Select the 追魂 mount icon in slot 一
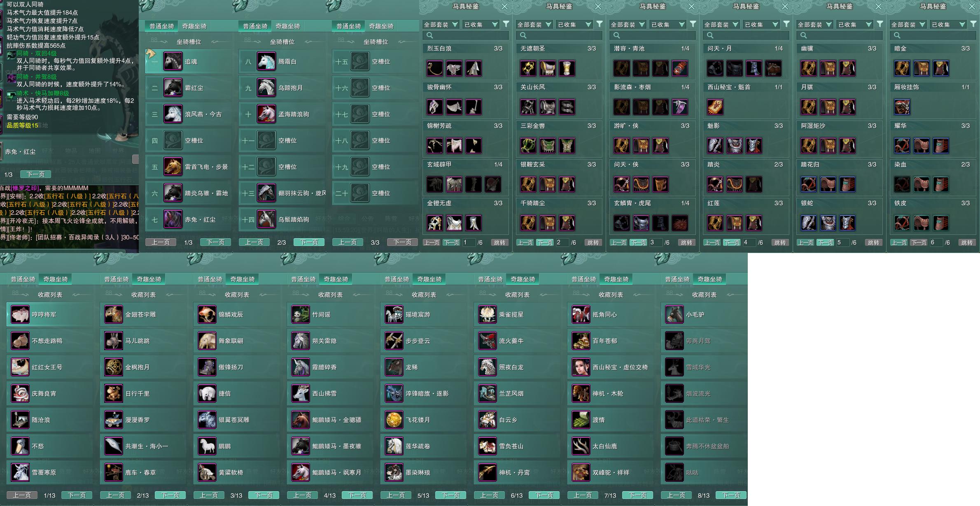Screen dimensions: 980x506 pyautogui.click(x=173, y=61)
